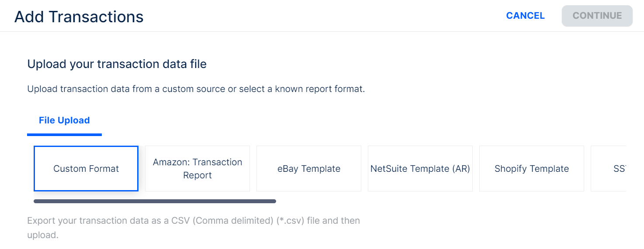Switch to the File Upload tab
The height and width of the screenshot is (249, 644).
click(64, 120)
